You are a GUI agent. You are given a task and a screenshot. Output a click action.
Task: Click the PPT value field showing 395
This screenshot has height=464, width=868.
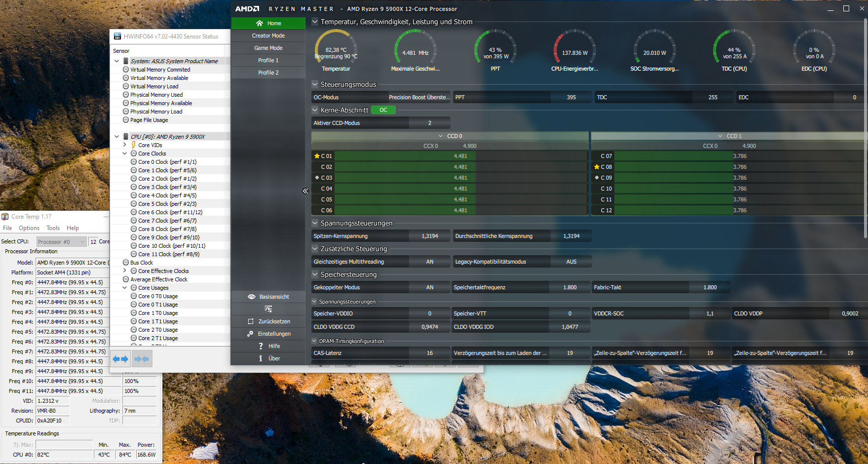571,97
